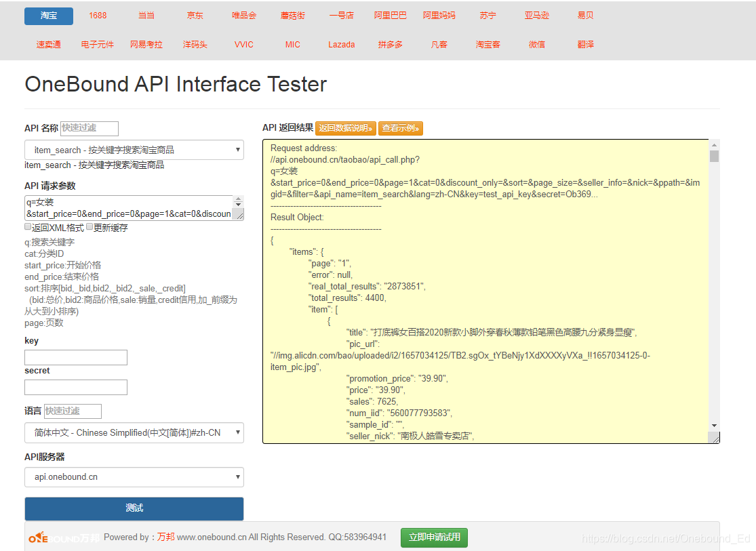
Task: Select the 淘宝客 tab
Action: tap(488, 45)
